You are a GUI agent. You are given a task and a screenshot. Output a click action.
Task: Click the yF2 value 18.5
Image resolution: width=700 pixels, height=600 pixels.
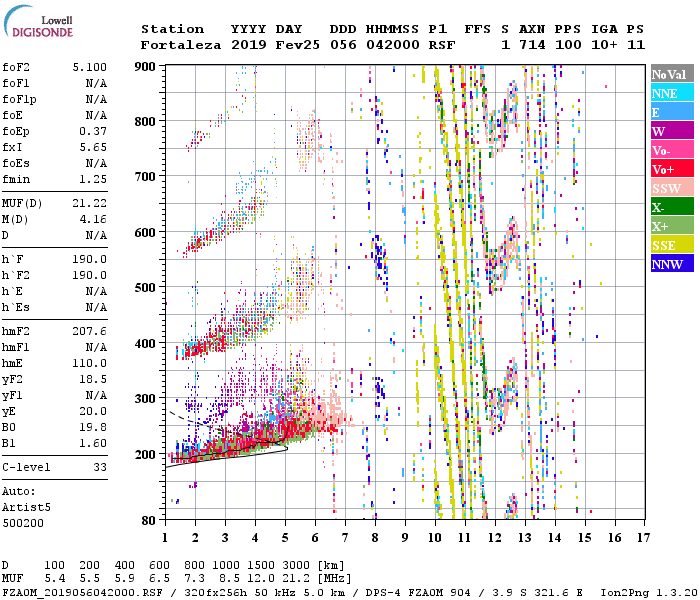93,379
